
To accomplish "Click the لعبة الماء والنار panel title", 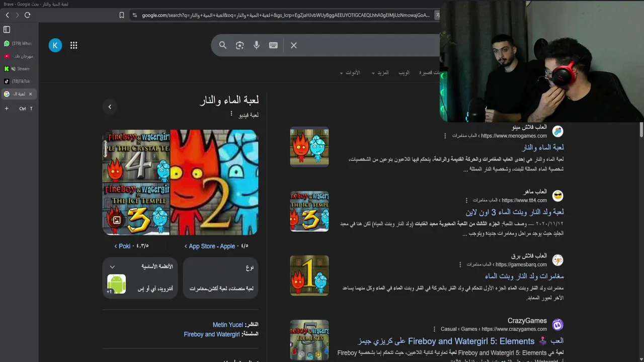I will [x=229, y=100].
